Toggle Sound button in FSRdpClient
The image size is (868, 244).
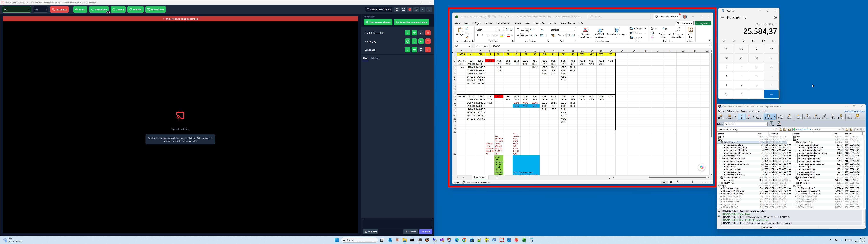click(x=80, y=9)
